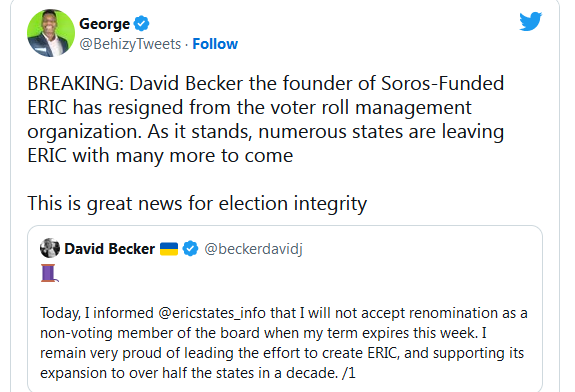
Task: Click the David Becker display name
Action: click(x=109, y=249)
